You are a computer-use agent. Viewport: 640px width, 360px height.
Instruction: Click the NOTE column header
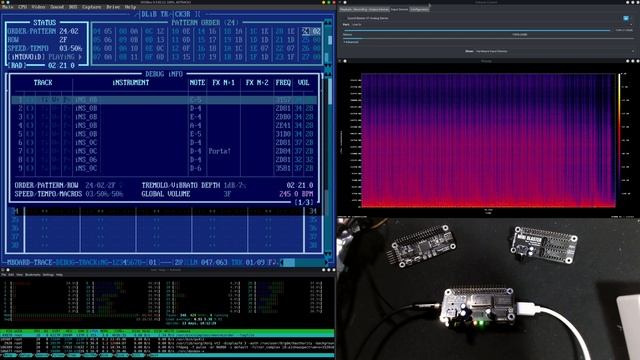pos(197,82)
